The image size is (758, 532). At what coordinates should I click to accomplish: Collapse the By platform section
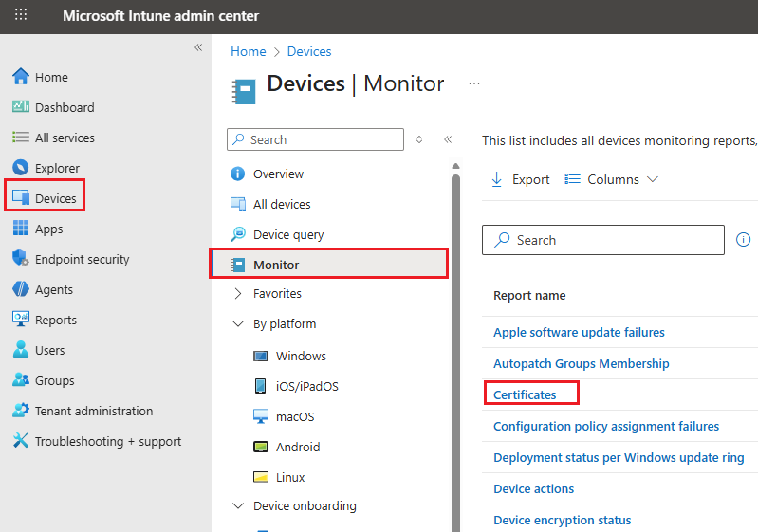238,324
